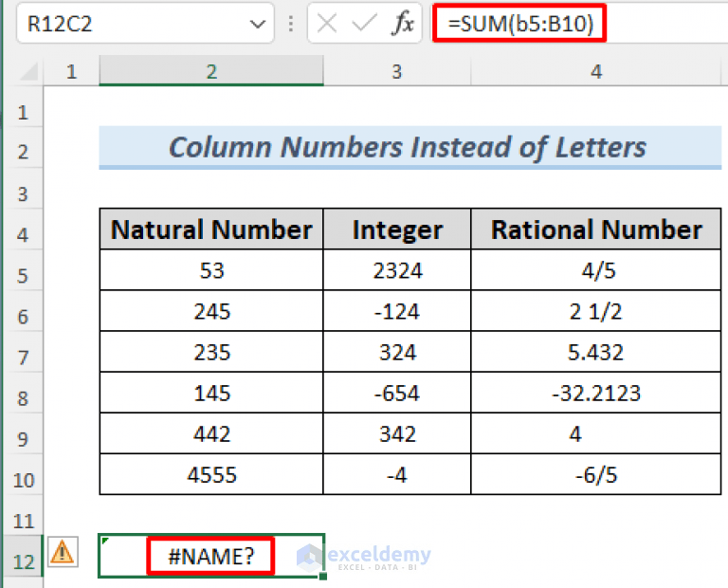Select the cell containing 4555
The height and width of the screenshot is (588, 728).
[x=211, y=475]
